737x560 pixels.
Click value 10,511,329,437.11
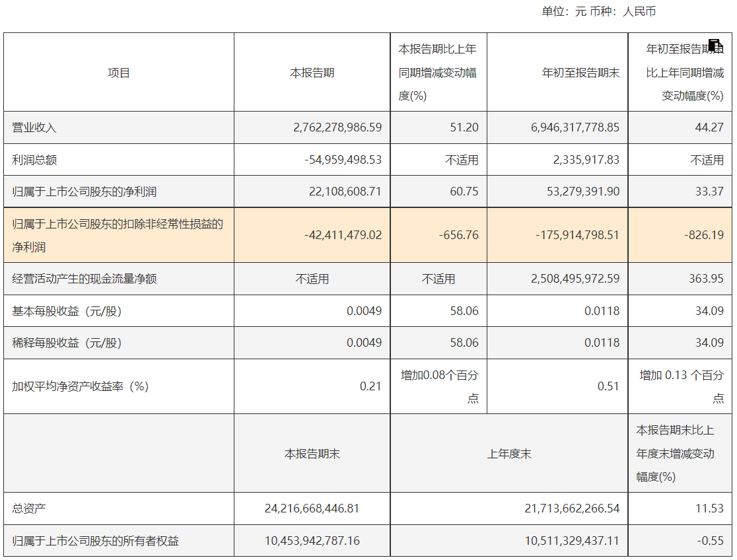pyautogui.click(x=573, y=541)
